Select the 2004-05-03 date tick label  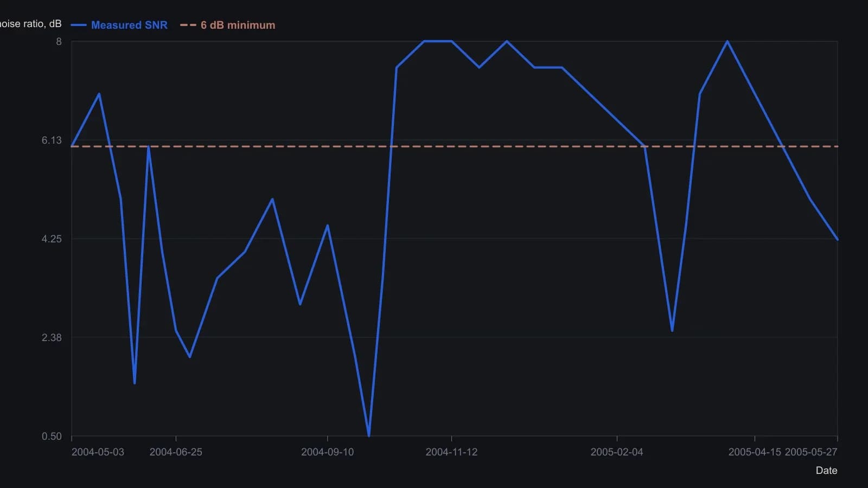point(98,452)
